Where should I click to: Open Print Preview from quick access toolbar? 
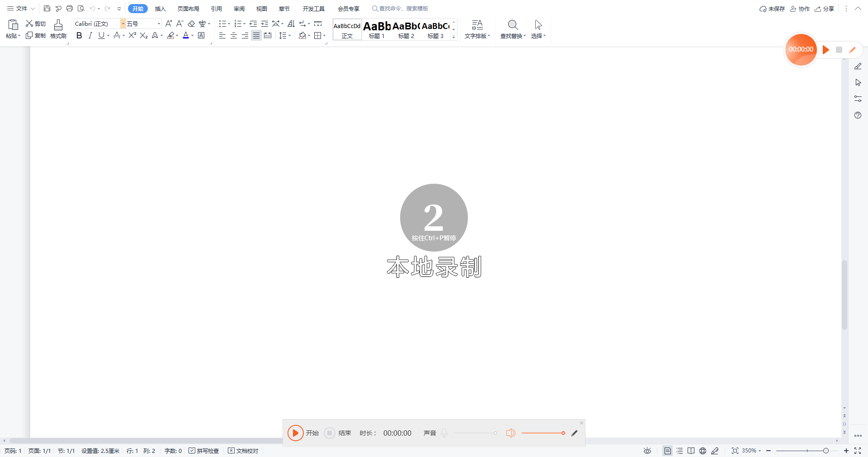coord(81,9)
